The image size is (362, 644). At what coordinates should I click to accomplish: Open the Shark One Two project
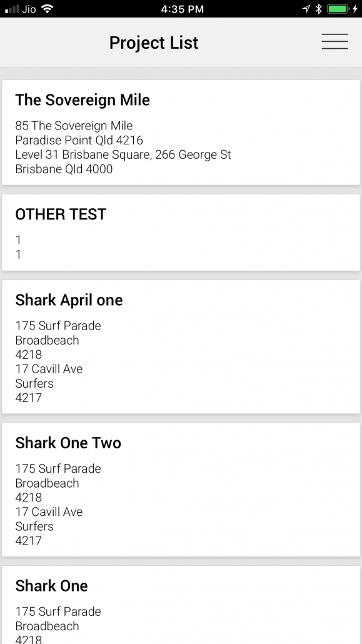(181, 490)
